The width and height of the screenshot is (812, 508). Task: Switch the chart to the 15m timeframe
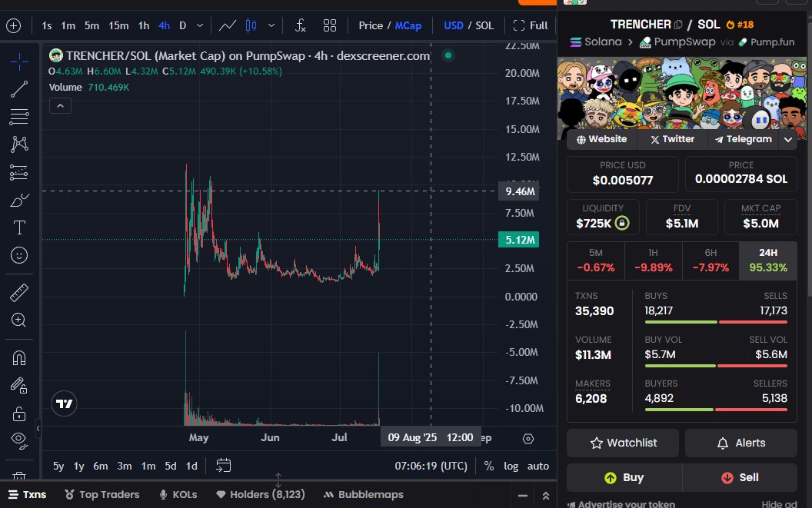coord(118,25)
